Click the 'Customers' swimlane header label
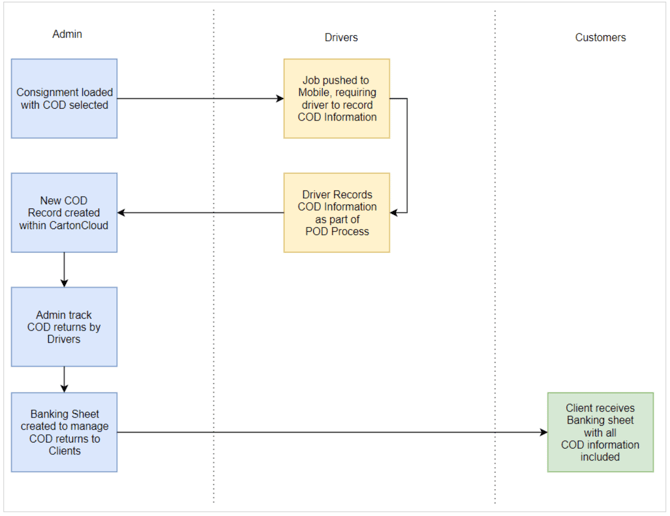This screenshot has width=670, height=516. [600, 38]
